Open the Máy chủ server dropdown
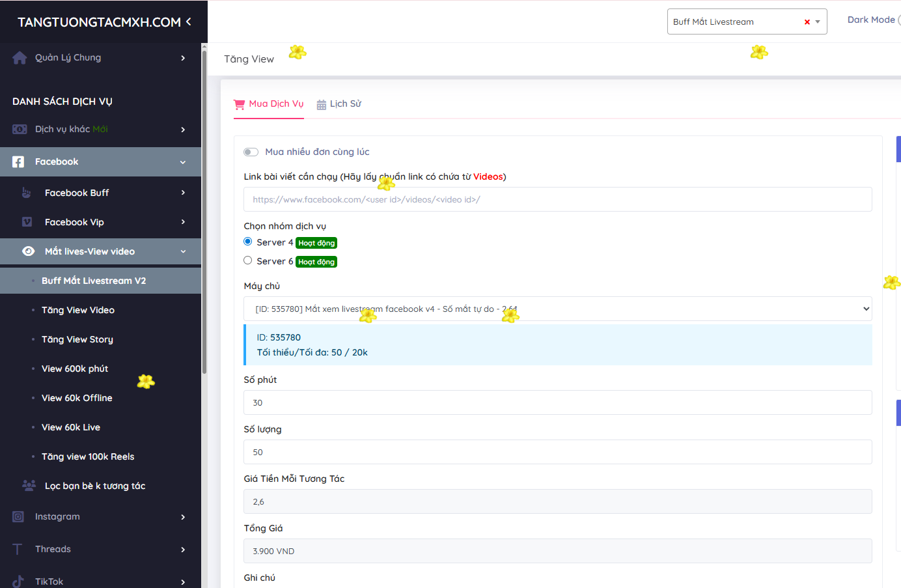 point(557,309)
